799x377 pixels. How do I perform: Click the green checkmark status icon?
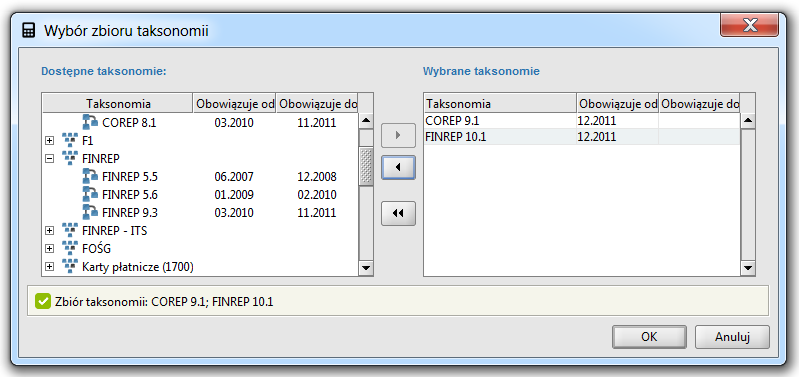coord(43,301)
